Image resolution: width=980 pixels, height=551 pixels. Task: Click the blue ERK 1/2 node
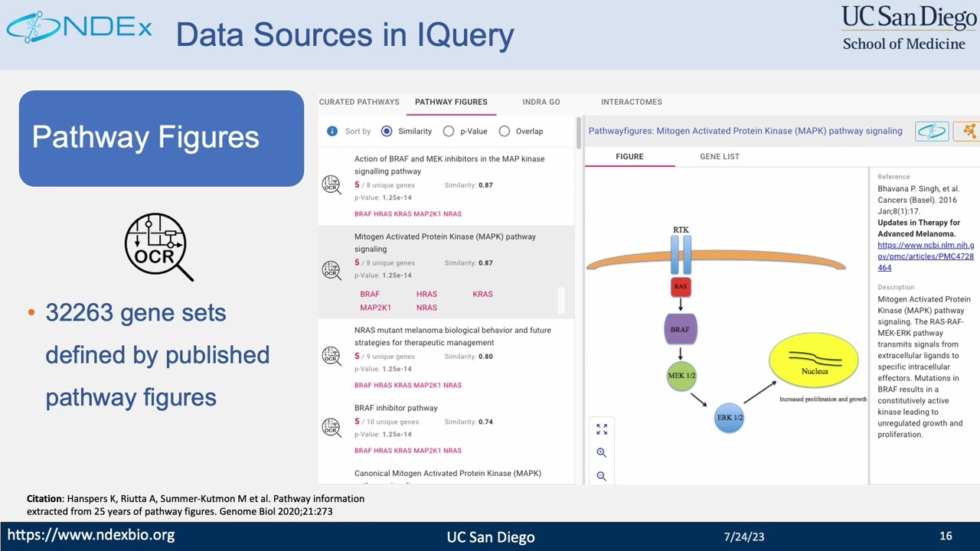point(729,418)
